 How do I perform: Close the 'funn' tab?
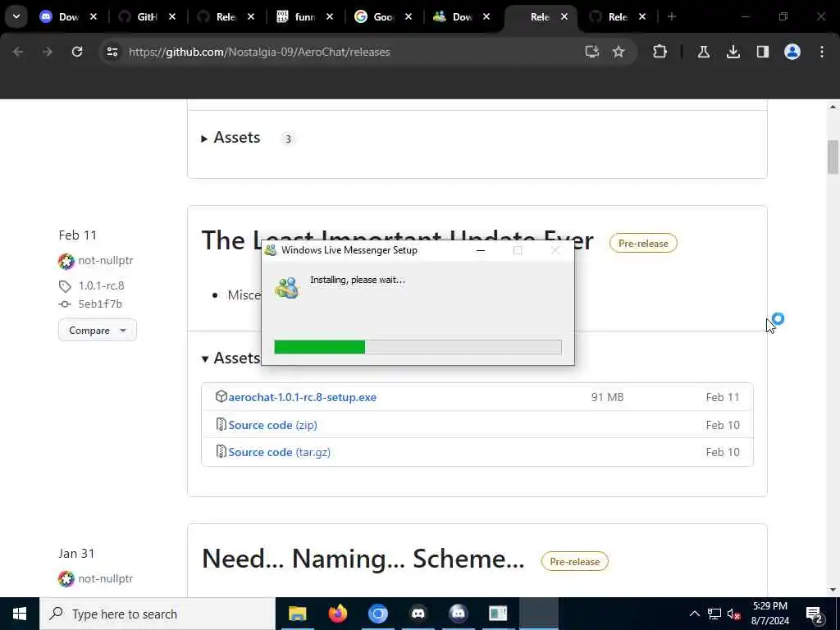330,17
